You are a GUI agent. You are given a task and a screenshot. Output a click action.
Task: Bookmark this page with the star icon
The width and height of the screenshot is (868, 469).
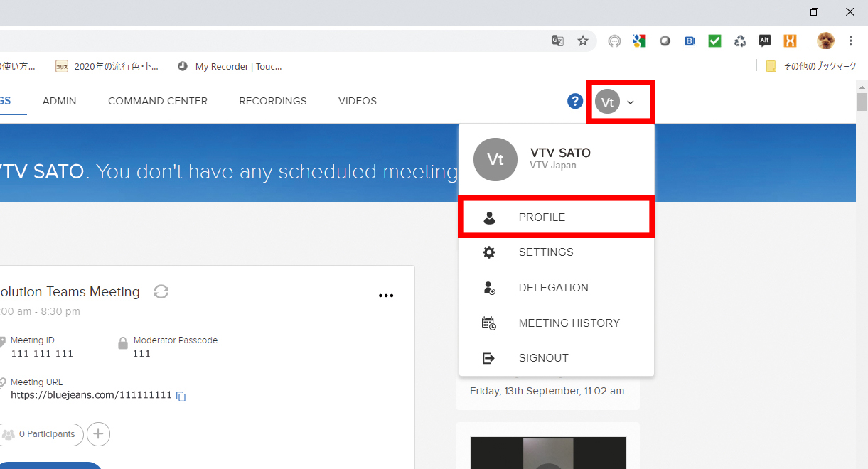tap(583, 41)
